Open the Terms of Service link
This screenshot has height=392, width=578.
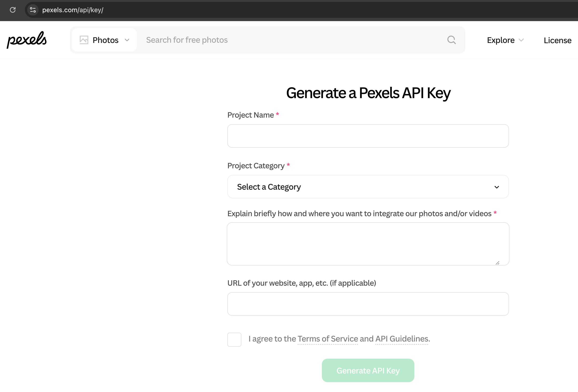tap(328, 339)
